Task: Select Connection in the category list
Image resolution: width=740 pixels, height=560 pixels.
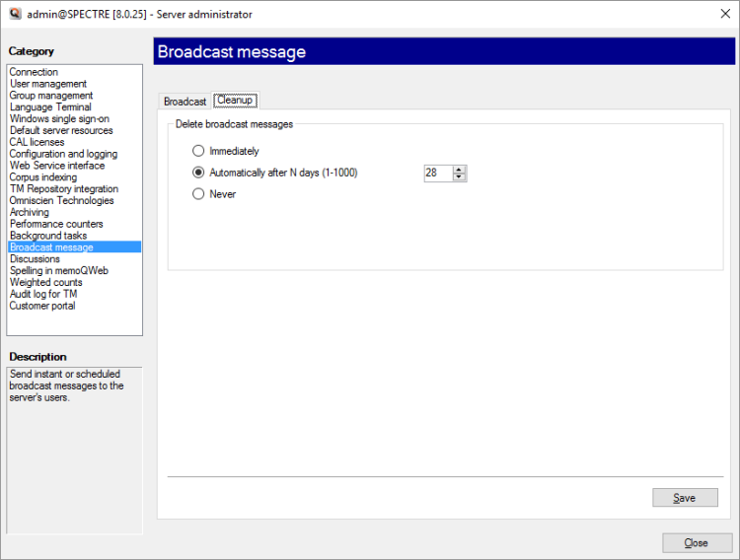Action: (34, 72)
